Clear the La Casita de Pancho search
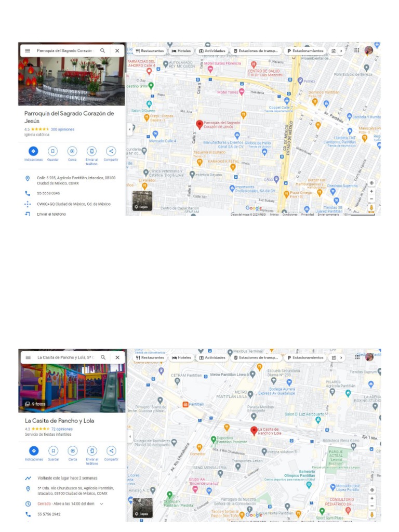Viewport: 399px width, 532px height. [117, 357]
